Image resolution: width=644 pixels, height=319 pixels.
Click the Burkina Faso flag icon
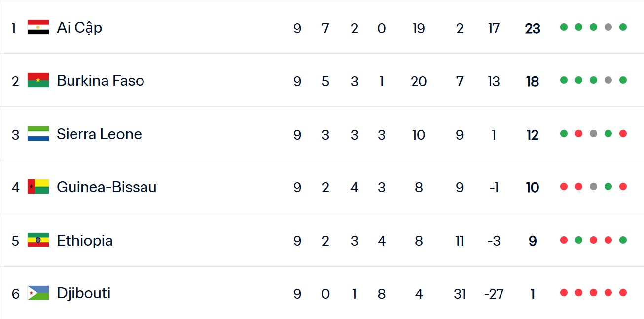38,80
